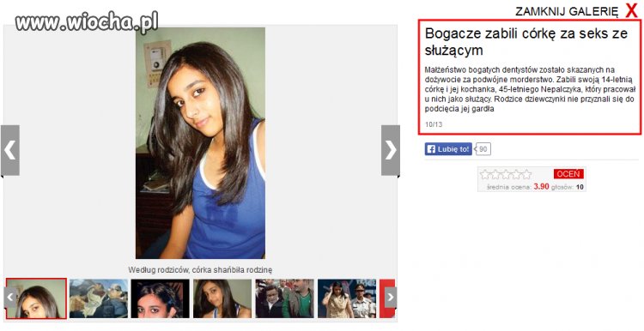Click the article description paragraph text

531,89
